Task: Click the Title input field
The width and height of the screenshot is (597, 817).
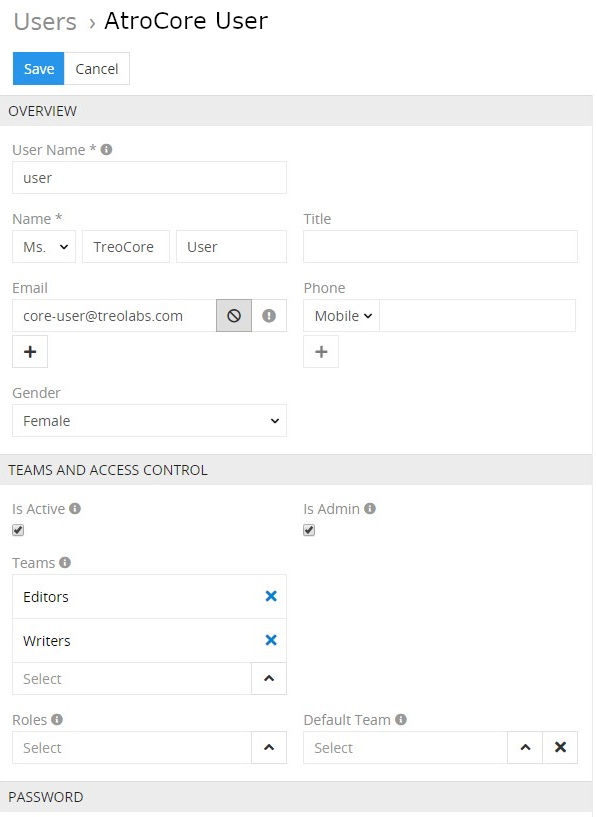Action: [x=441, y=246]
